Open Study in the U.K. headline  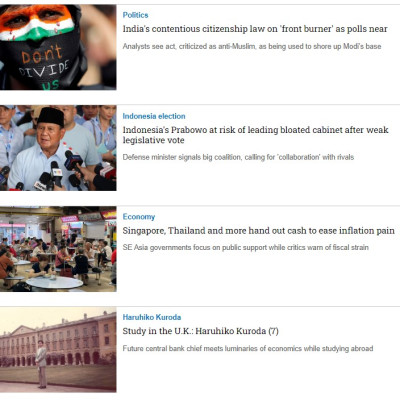point(200,331)
